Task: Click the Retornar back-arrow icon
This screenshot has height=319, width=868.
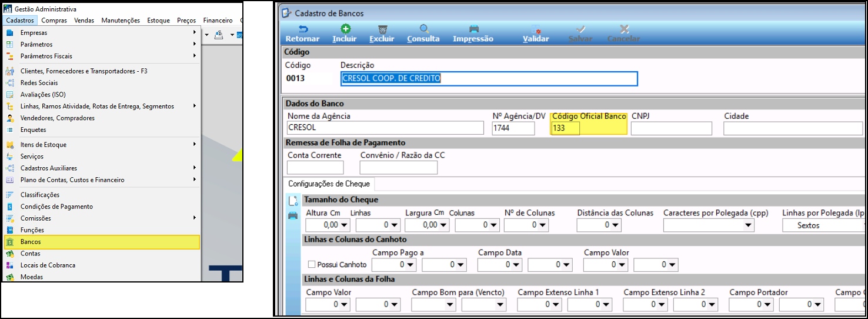Action: 303,29
